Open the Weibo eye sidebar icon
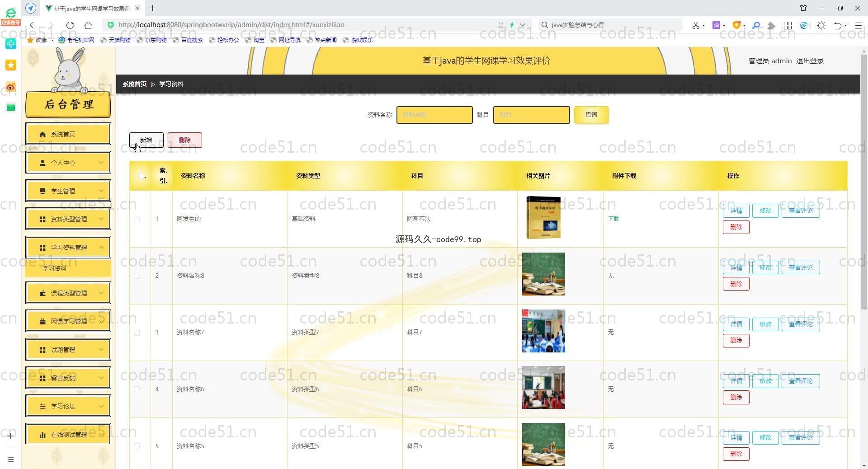The height and width of the screenshot is (469, 868). click(x=11, y=86)
